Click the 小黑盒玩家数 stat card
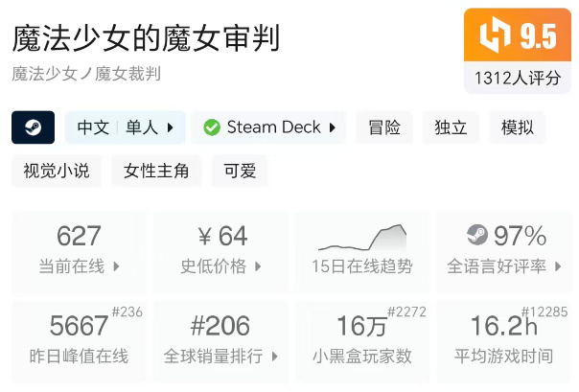The height and width of the screenshot is (392, 579). click(x=362, y=341)
